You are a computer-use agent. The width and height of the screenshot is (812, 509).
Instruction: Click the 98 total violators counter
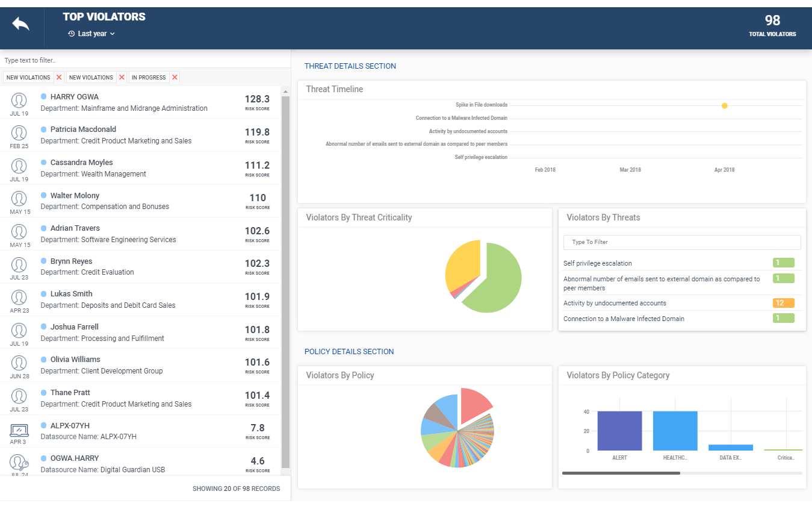pyautogui.click(x=772, y=20)
